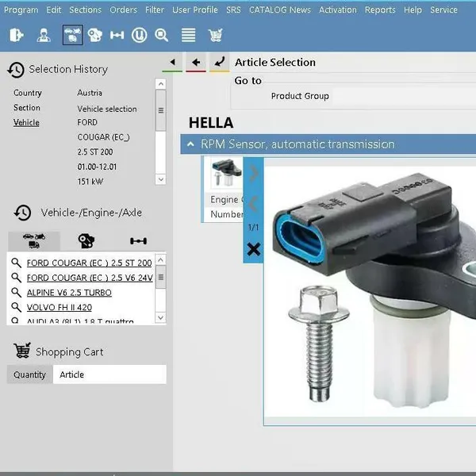
Task: Collapse the left panel with triangle arrow
Action: click(x=172, y=62)
